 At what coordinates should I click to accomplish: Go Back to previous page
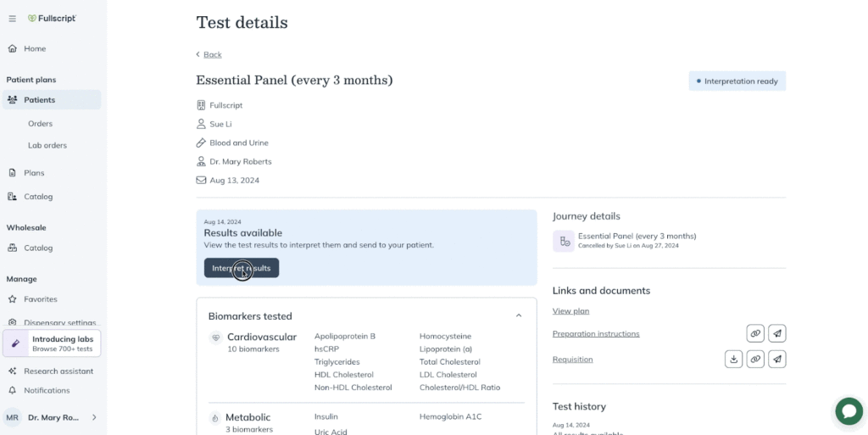click(213, 55)
